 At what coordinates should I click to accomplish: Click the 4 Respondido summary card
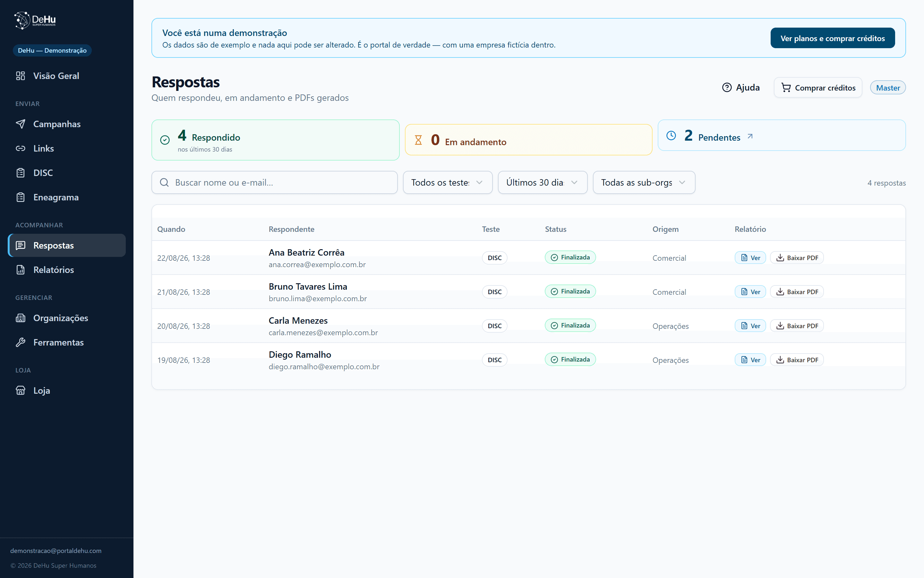coord(275,140)
